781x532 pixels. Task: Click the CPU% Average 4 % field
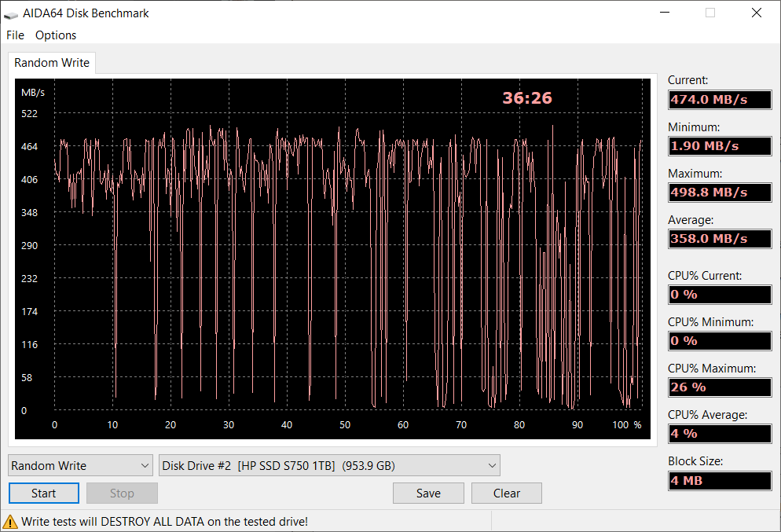[719, 434]
